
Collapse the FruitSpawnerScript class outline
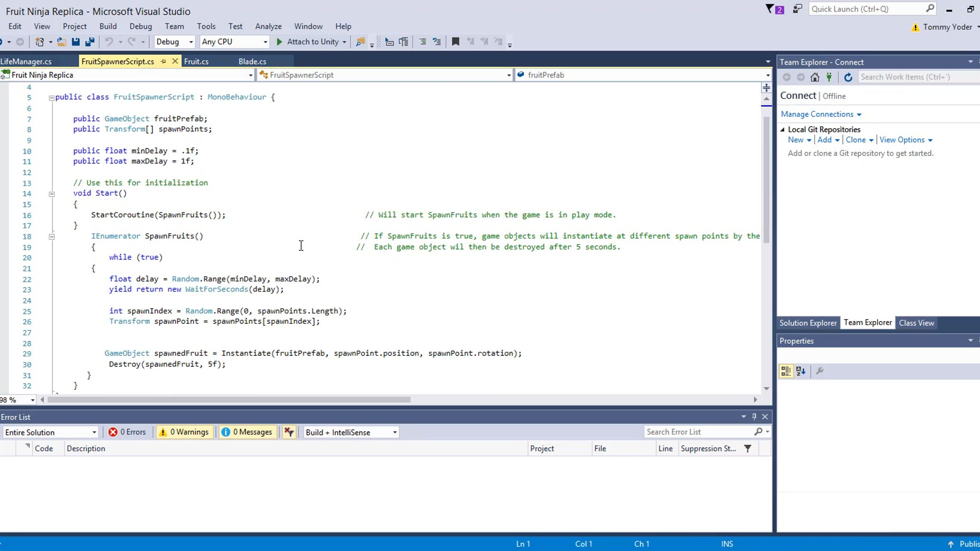click(x=51, y=98)
